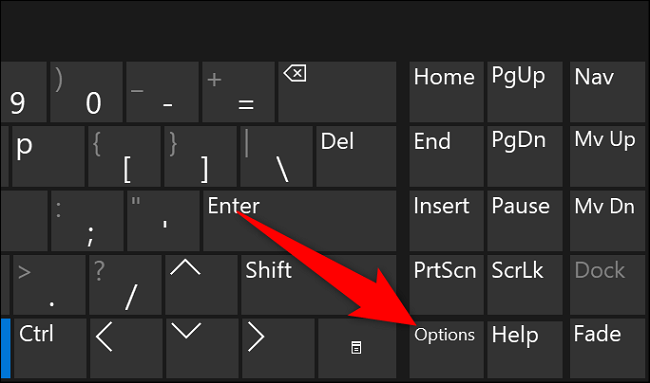650x383 pixels.
Task: Click the backspace icon key
Action: 337,92
